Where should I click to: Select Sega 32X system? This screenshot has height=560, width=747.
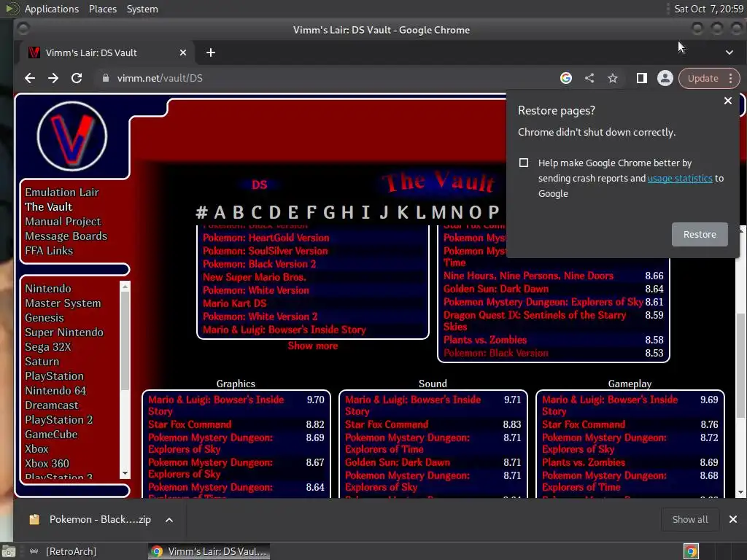pyautogui.click(x=48, y=346)
